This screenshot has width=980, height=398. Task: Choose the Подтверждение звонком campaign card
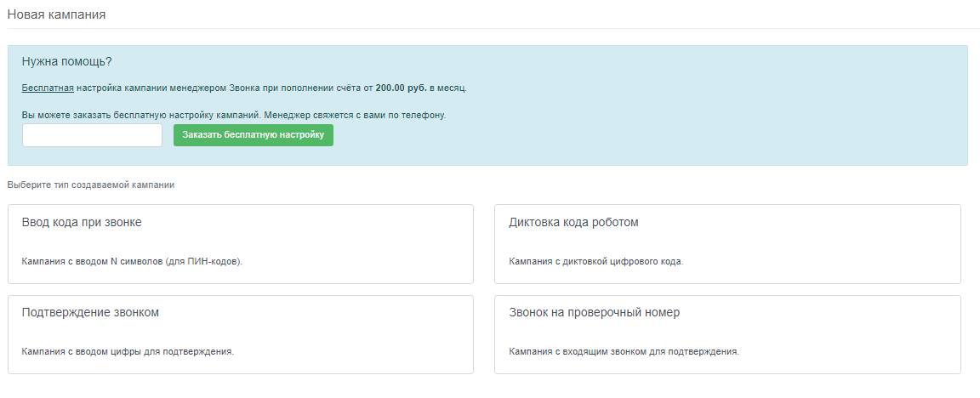(x=241, y=335)
